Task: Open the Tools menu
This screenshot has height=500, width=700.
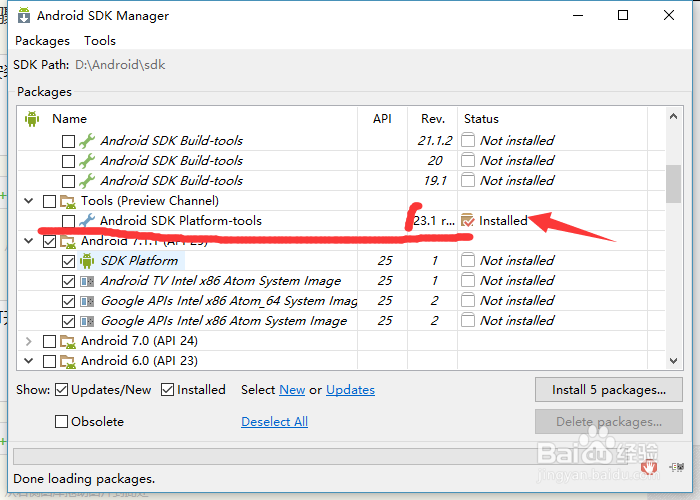Action: (x=100, y=41)
